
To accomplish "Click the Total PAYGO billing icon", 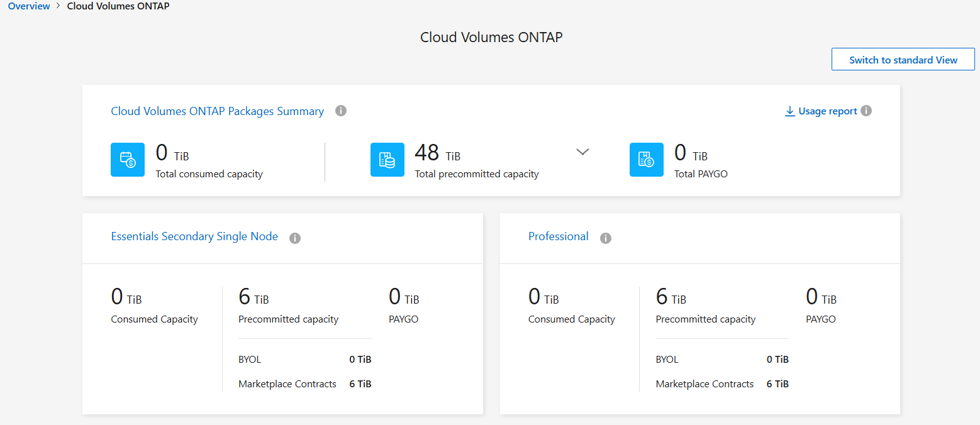I will point(646,160).
